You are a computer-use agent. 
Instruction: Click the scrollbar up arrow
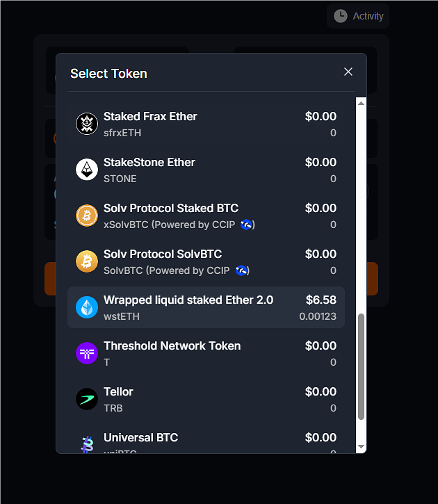(361, 103)
